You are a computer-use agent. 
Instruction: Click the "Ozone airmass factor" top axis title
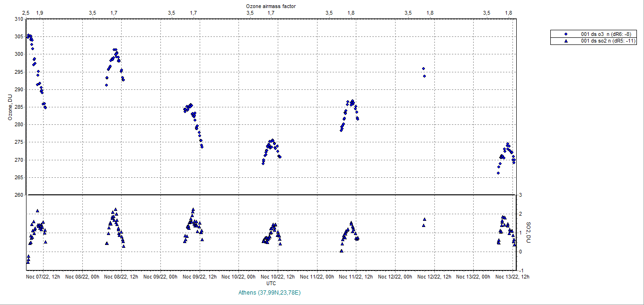click(x=271, y=6)
